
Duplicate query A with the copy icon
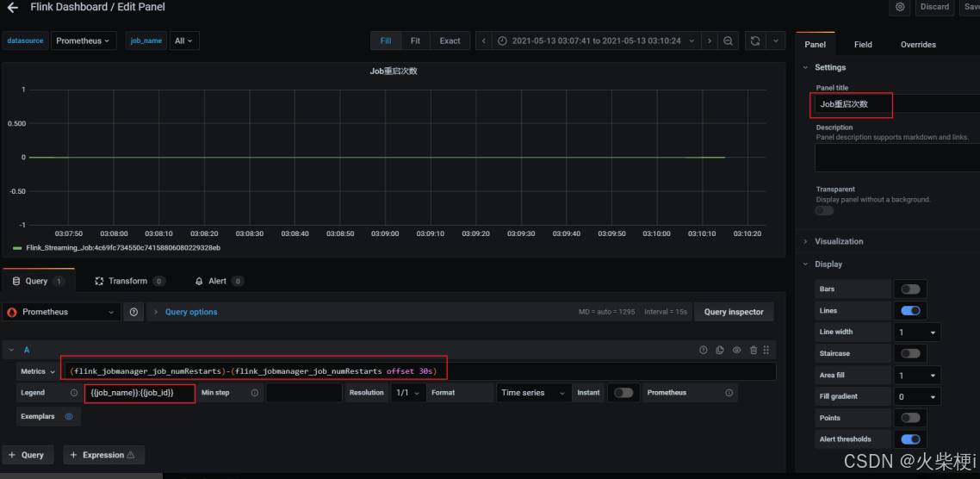(720, 350)
